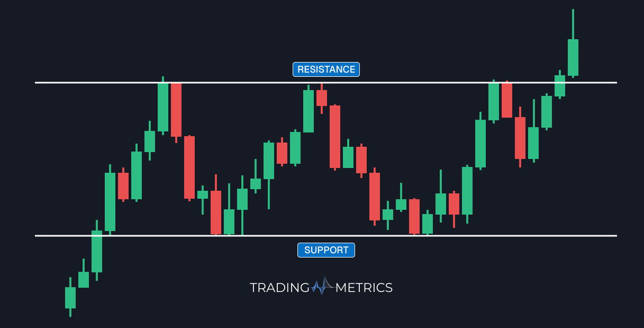The image size is (644, 328).
Task: Select the second candle from the left
Action: pos(84,279)
